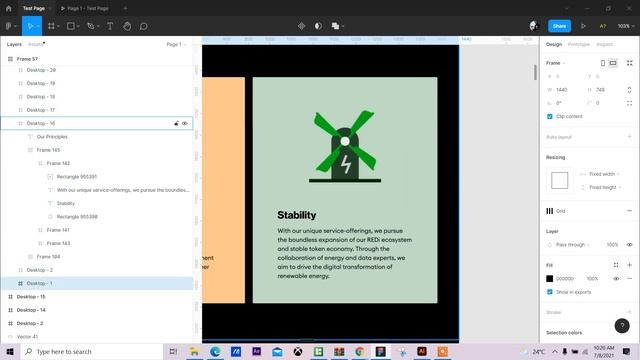Open the Fixed height constraint dropdown

pos(605,187)
